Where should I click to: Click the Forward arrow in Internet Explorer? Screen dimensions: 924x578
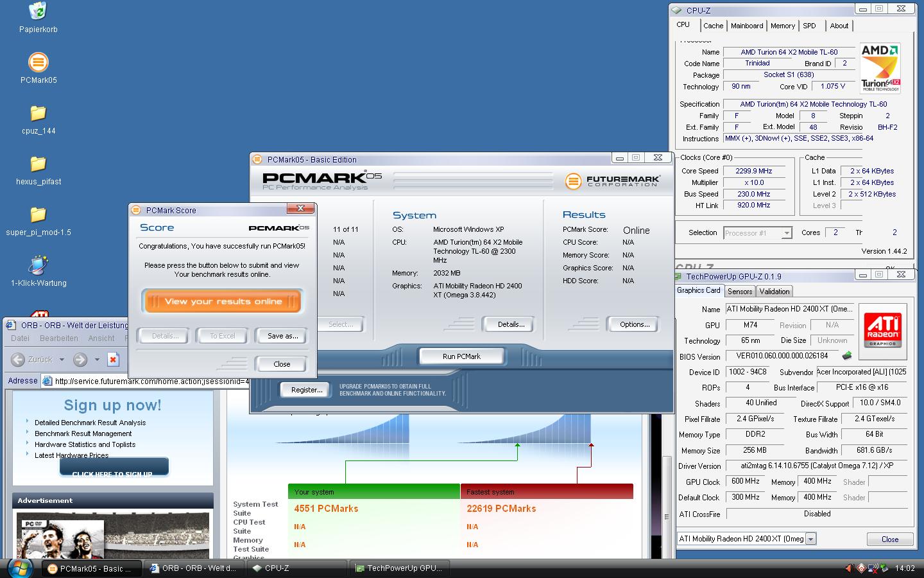point(80,360)
